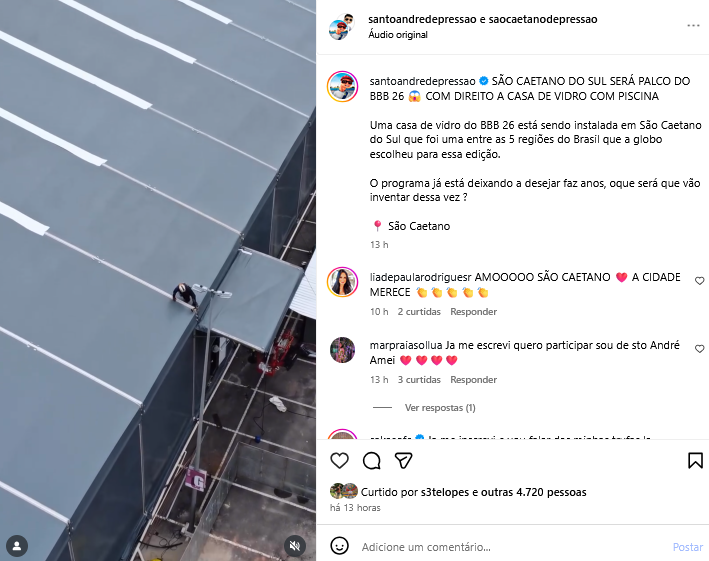Unmute the video audio

(x=295, y=546)
